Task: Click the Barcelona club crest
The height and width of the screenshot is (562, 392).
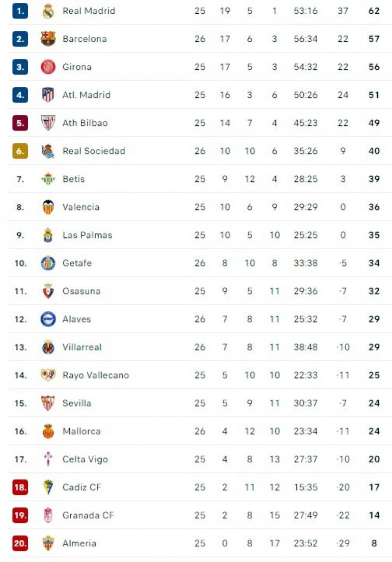Action: [x=48, y=39]
